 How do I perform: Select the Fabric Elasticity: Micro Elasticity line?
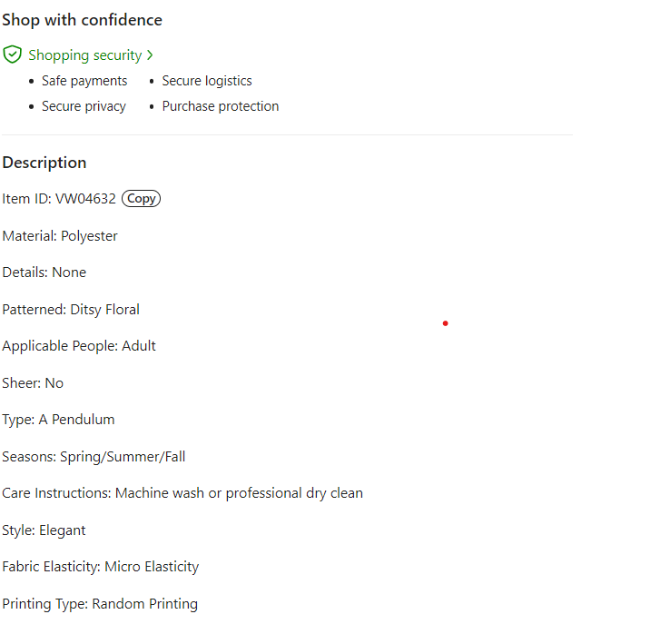[x=100, y=567]
